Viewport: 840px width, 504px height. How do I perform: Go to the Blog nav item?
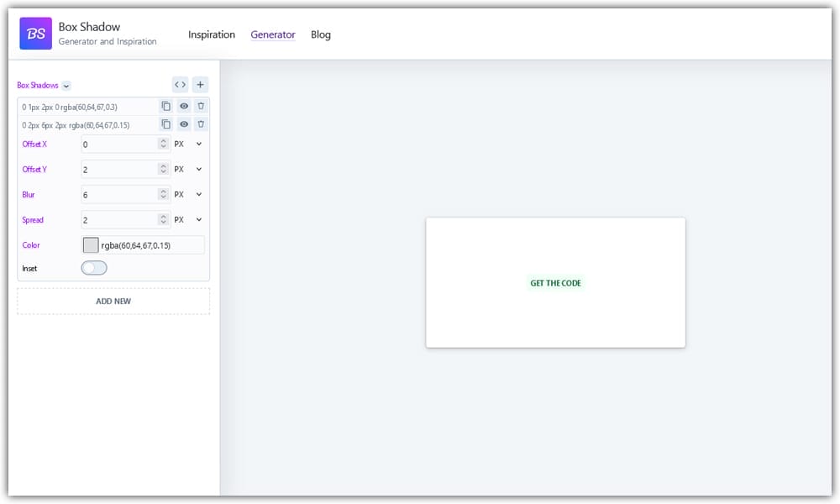point(321,34)
